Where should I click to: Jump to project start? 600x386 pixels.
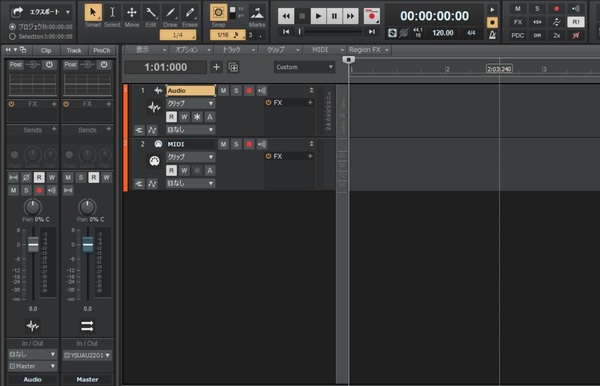point(286,32)
